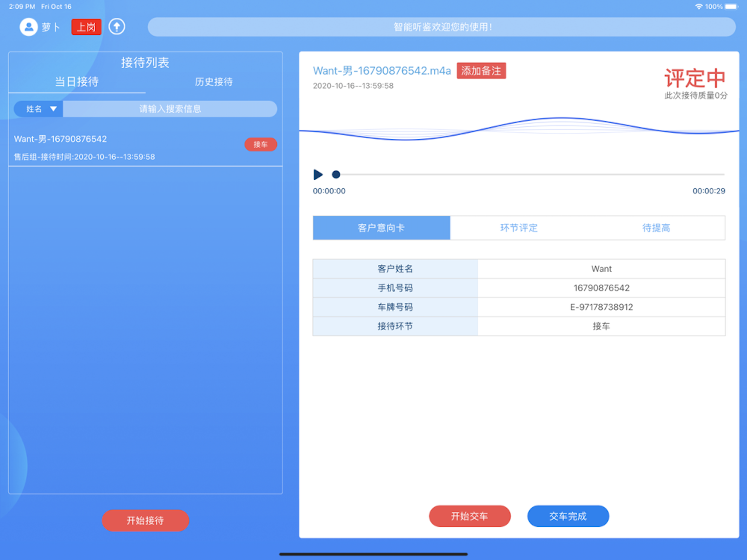The image size is (747, 560).
Task: Click the 2:09 PM clock in status bar
Action: (22, 6)
